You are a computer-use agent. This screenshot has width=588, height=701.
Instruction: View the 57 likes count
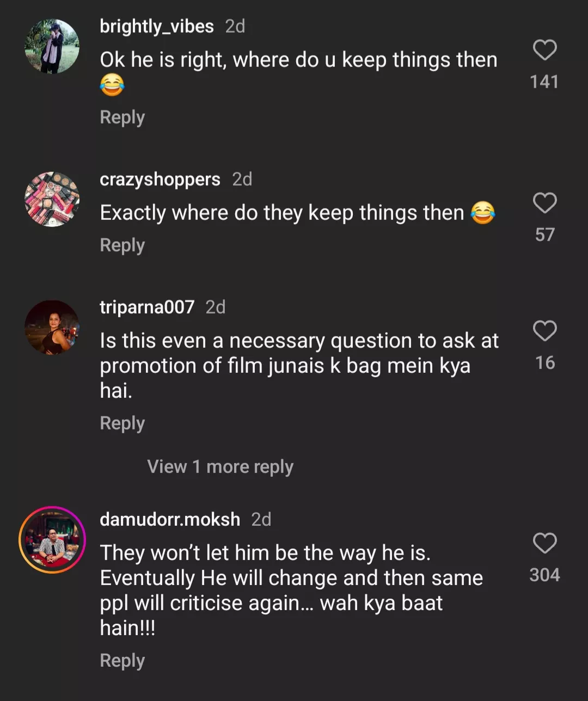coord(544,235)
